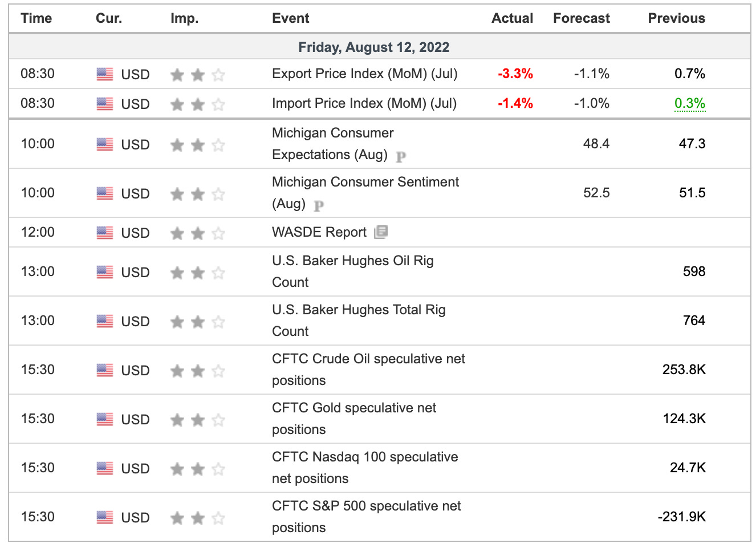Click preliminary P icon beside Michigan Consumer Sentiment

tap(319, 205)
